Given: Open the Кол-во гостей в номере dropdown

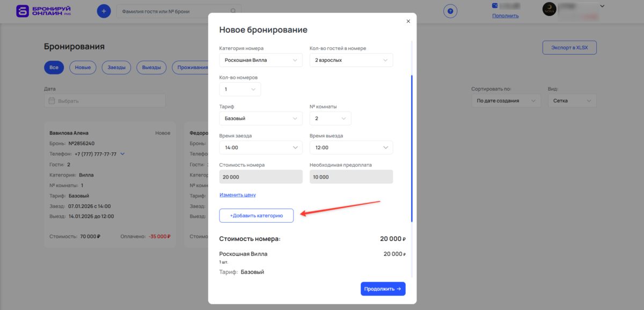Looking at the screenshot, I should pyautogui.click(x=351, y=60).
